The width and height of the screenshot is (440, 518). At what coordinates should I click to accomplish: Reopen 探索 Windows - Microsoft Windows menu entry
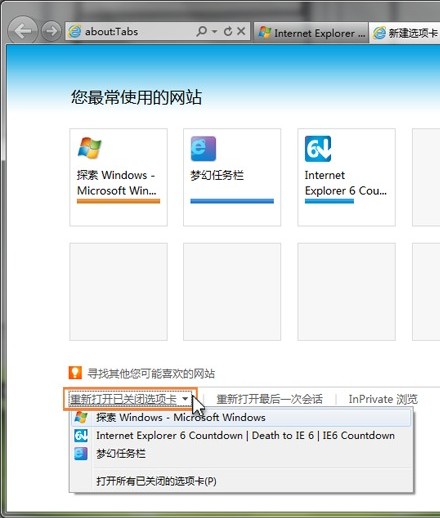coord(241,417)
